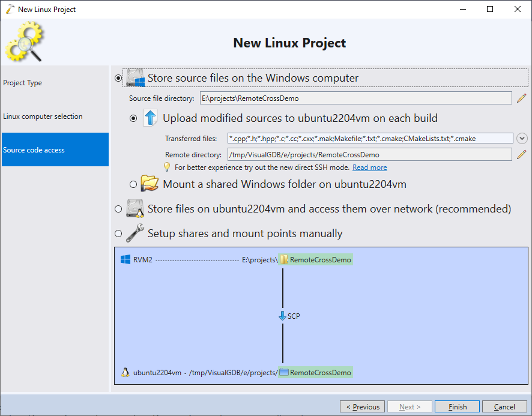This screenshot has height=416, width=532.
Task: Click the RVM2 label in diagram
Action: point(143,260)
